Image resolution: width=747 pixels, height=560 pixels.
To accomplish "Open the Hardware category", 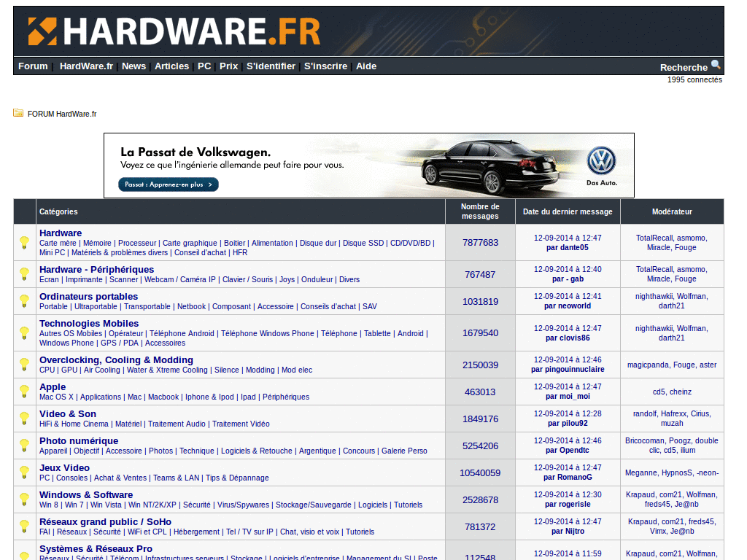I will [x=61, y=233].
